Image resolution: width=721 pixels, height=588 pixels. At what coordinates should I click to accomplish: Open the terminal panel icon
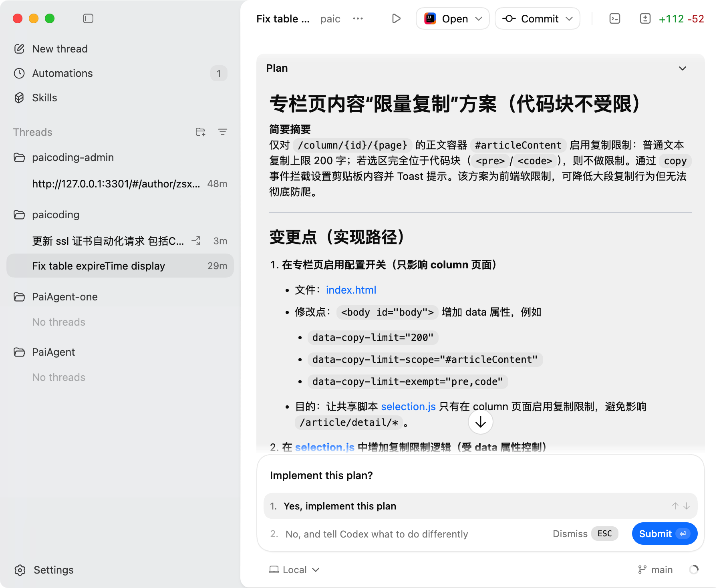[614, 19]
